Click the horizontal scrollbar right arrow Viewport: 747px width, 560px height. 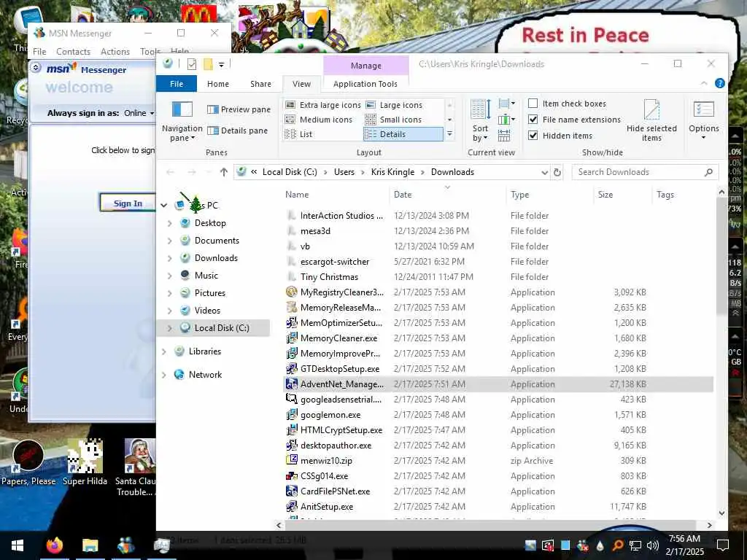(x=709, y=525)
